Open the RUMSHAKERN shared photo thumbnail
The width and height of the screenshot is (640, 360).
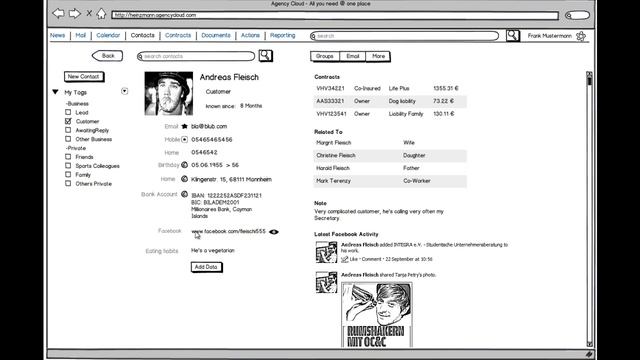click(377, 315)
